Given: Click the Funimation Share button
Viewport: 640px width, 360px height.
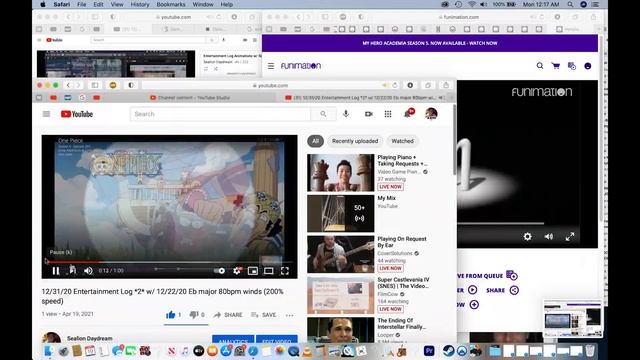Looking at the screenshot, I should (x=502, y=290).
